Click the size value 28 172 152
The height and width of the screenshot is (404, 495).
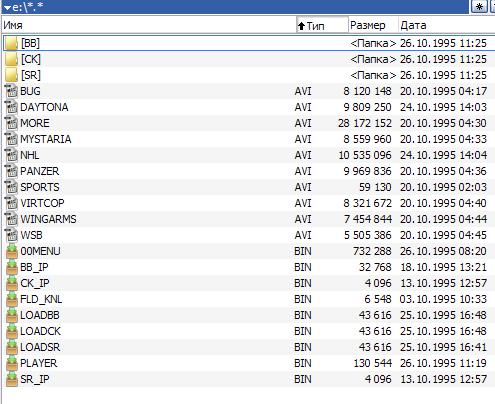tap(365, 123)
